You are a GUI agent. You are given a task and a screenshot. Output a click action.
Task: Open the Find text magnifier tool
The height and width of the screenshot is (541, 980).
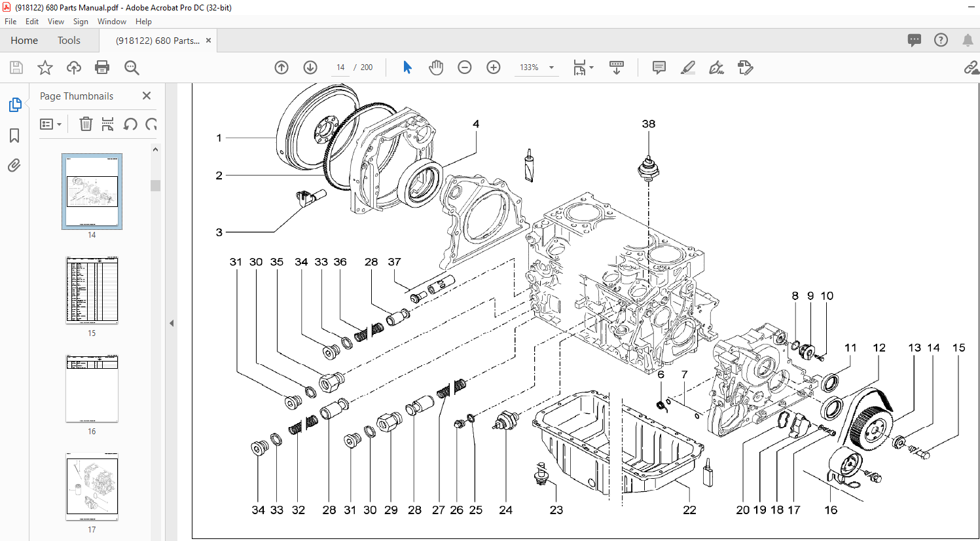point(132,67)
